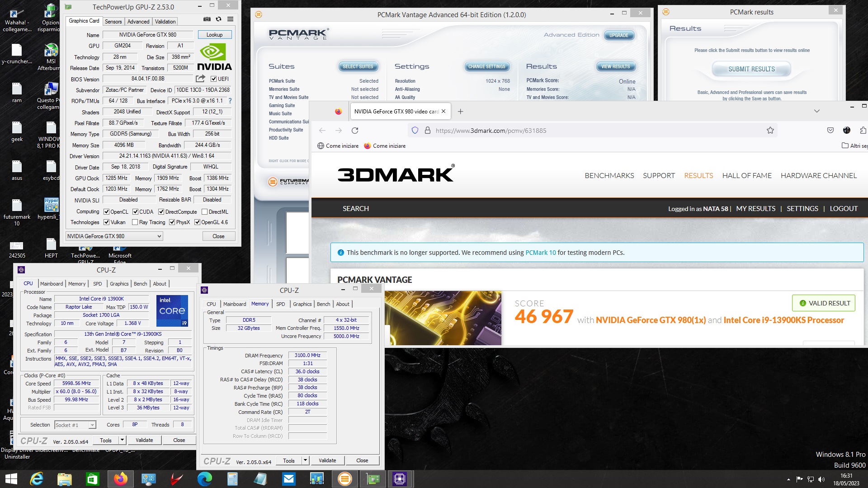Click the Firefox list all tabs chevron
The height and width of the screenshot is (488, 868).
pos(817,111)
